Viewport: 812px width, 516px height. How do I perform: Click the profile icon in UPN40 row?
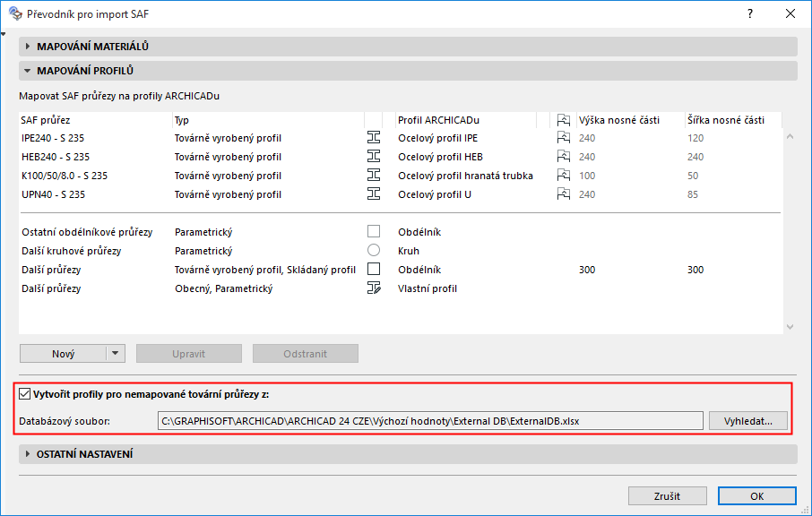374,194
